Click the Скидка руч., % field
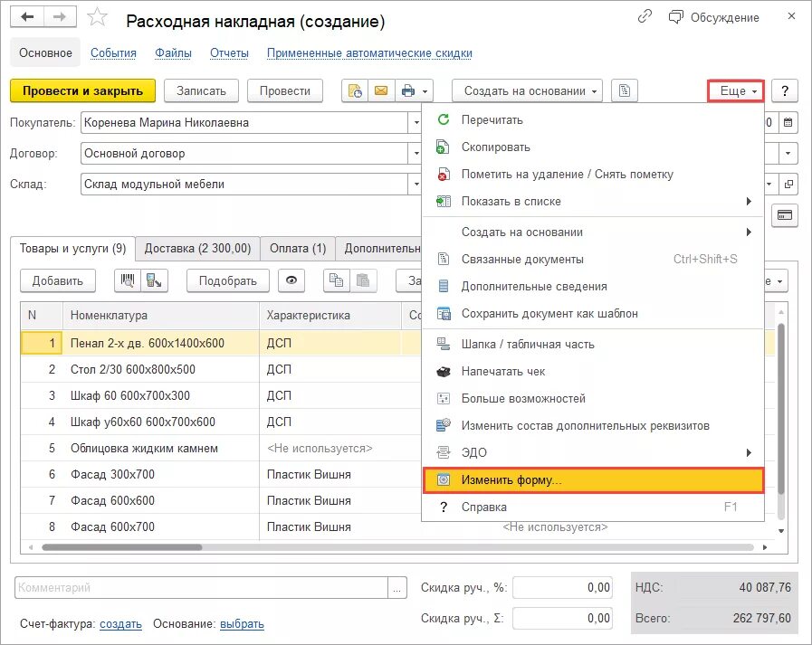Viewport: 812px width, 645px height. (x=562, y=587)
